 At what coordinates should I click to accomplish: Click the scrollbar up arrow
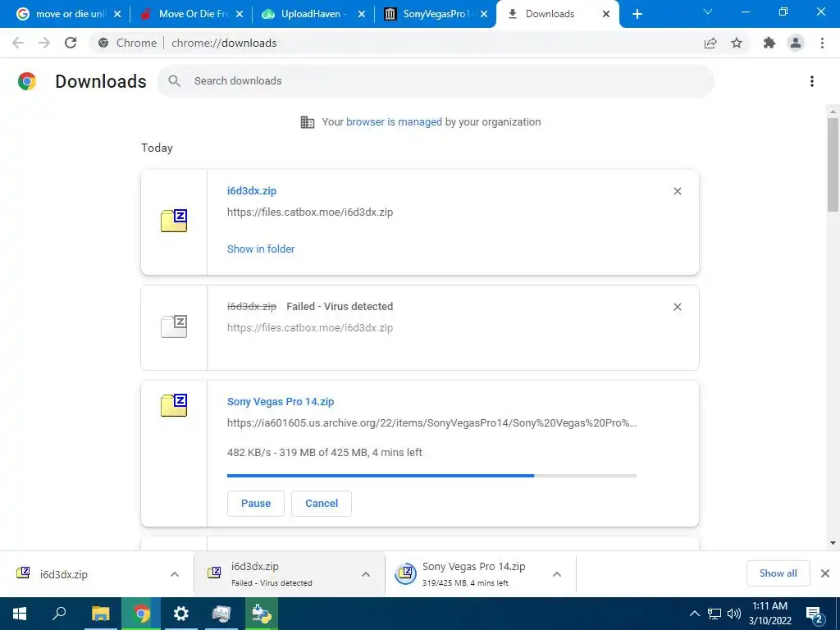(833, 112)
